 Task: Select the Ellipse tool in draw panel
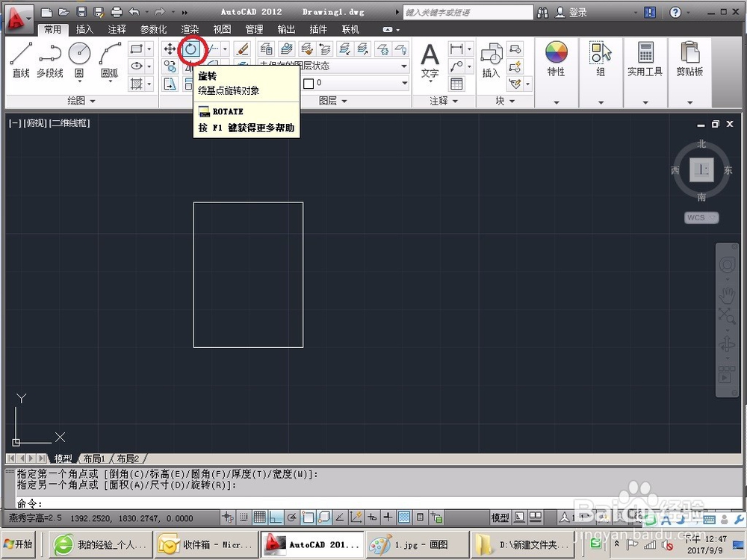[x=137, y=66]
